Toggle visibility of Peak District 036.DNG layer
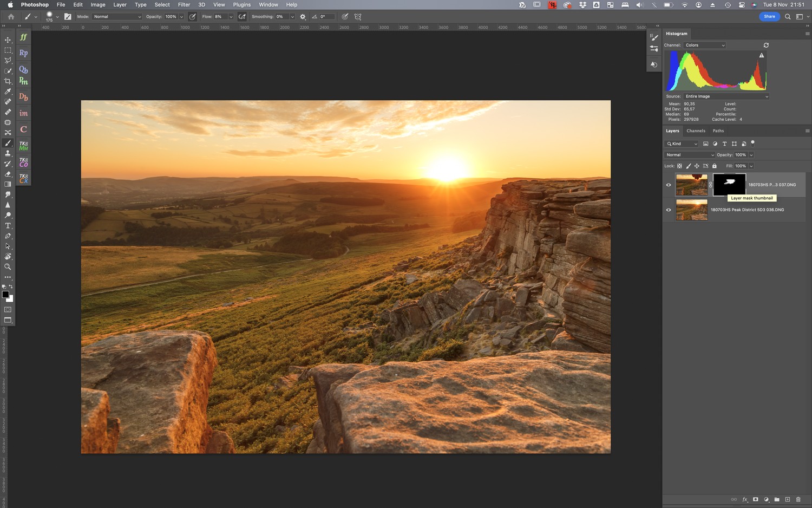812x508 pixels. point(669,210)
